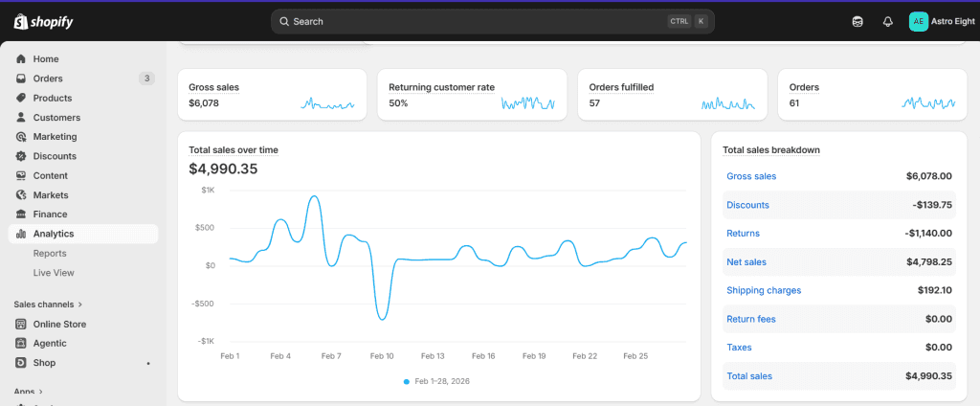
Task: Open the Taxes breakdown link
Action: [739, 348]
